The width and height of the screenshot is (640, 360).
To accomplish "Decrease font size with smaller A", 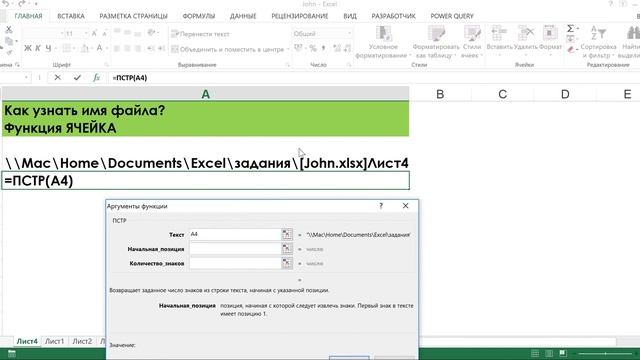I will click(104, 34).
